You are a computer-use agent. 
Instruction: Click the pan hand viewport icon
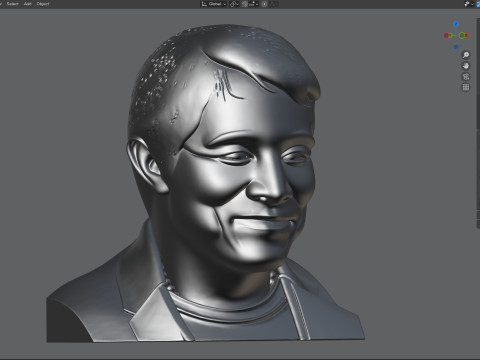coord(466,66)
